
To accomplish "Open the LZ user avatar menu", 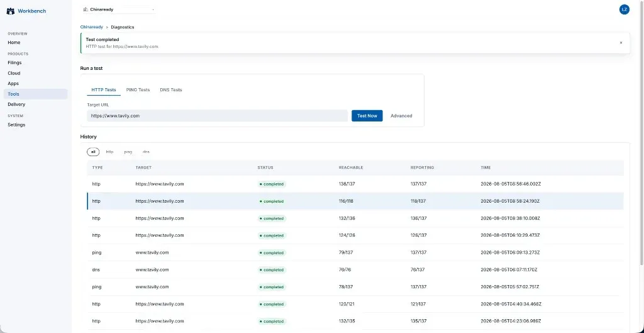I will (625, 9).
